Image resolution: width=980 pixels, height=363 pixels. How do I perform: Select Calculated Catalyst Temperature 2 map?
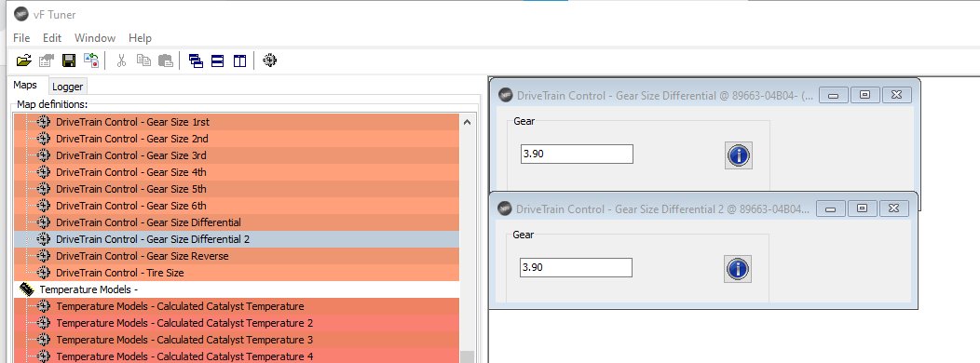point(237,323)
